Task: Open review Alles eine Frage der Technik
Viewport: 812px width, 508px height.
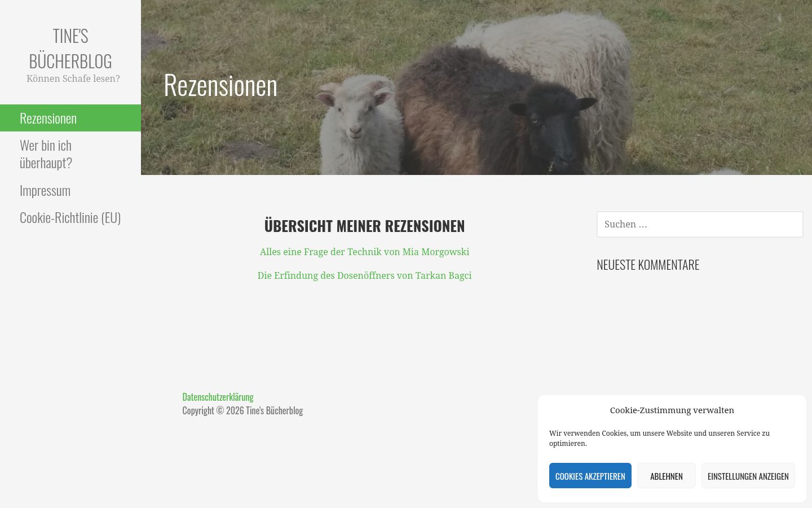Action: 364,252
